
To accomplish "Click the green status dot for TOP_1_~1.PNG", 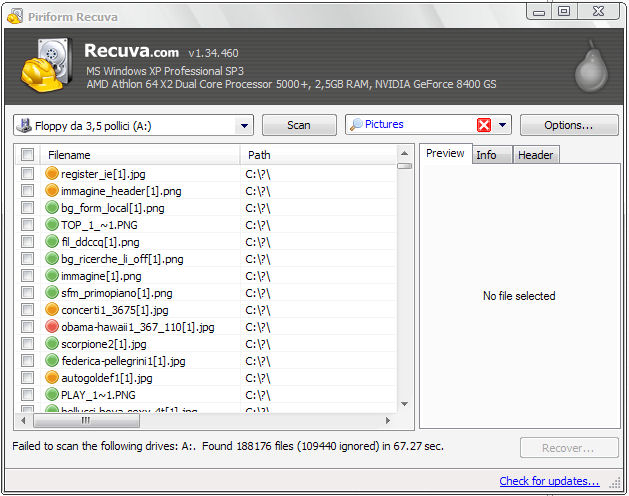I will [52, 224].
